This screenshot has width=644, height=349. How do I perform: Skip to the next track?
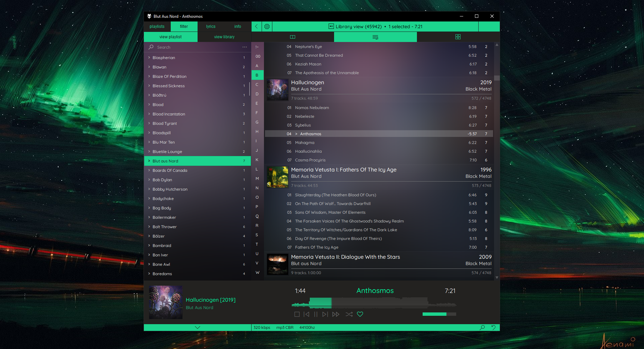tap(325, 314)
